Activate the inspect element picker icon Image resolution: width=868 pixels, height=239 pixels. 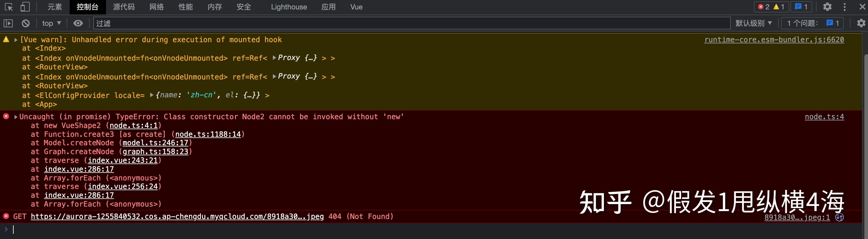point(9,7)
